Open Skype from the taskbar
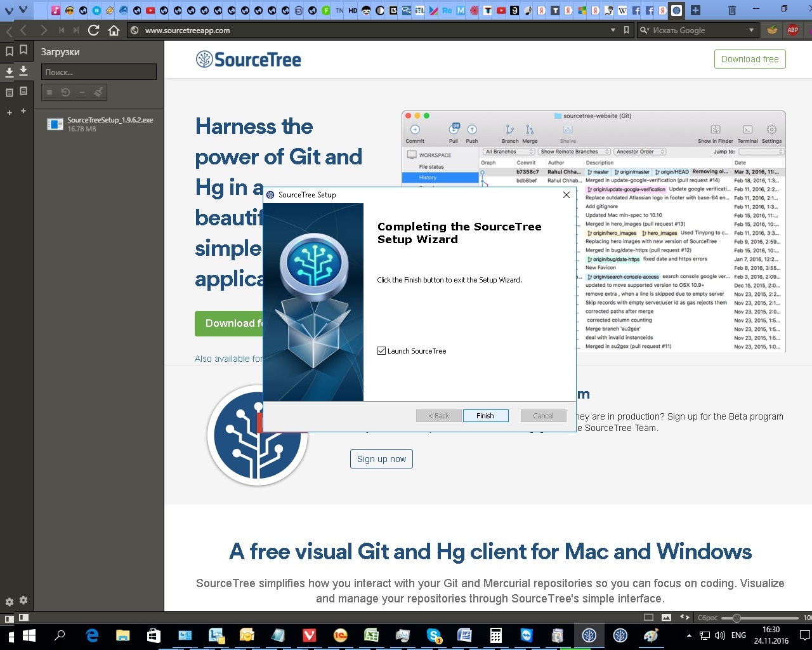The width and height of the screenshot is (812, 650). pos(434,635)
